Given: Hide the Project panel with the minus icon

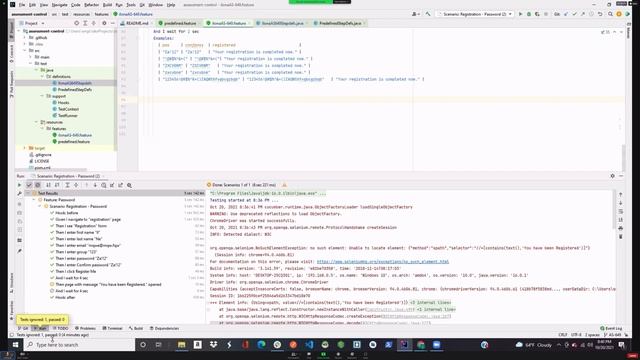Looking at the screenshot, I should 113,23.
